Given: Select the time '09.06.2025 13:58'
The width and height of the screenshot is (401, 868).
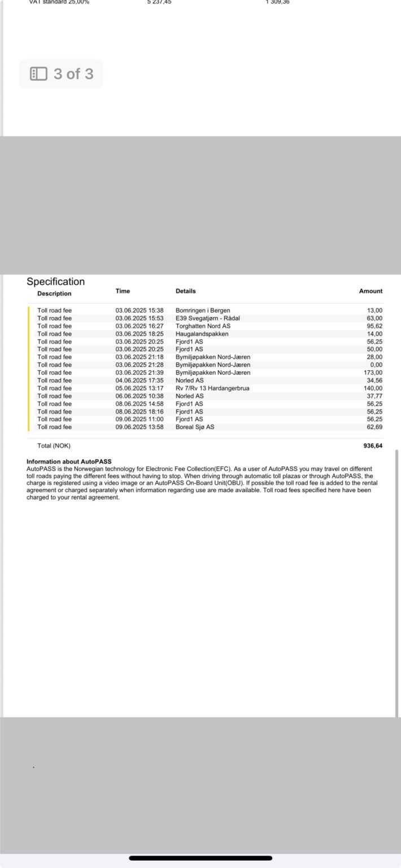Looking at the screenshot, I should [140, 427].
